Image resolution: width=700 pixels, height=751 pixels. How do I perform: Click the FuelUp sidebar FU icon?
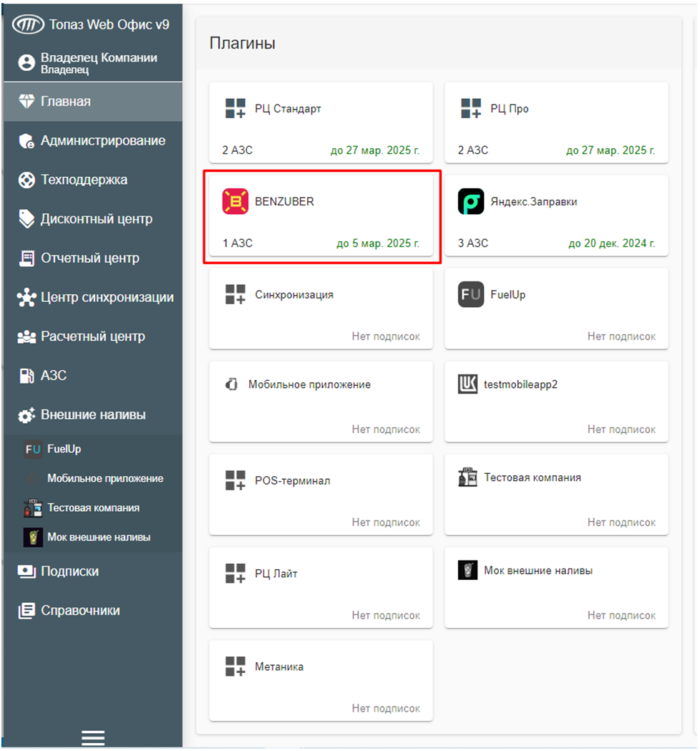tap(33, 450)
